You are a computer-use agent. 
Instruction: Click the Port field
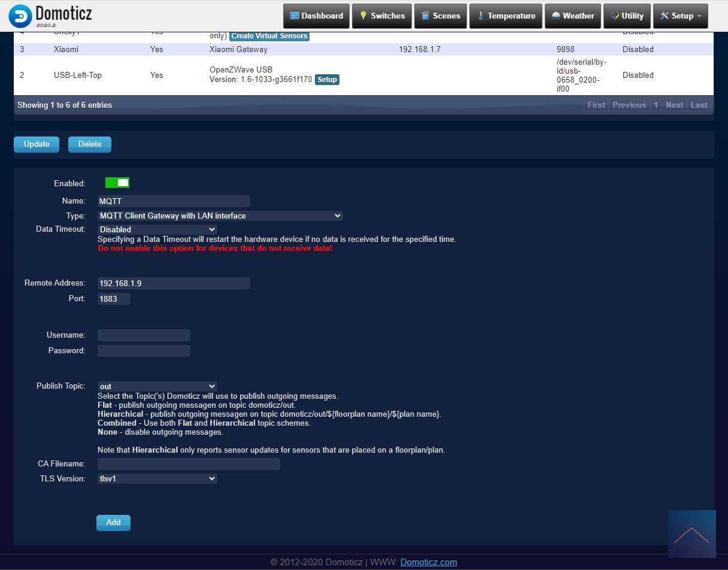click(114, 299)
